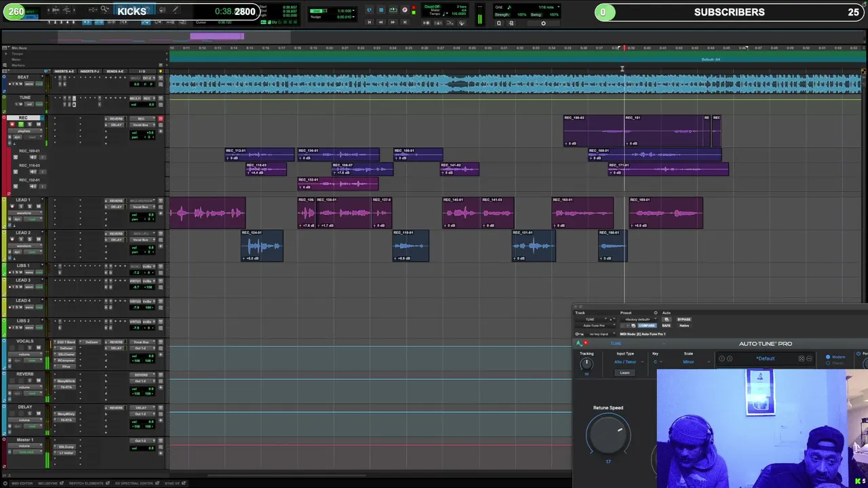Open the 'no key input' selector

click(x=602, y=334)
